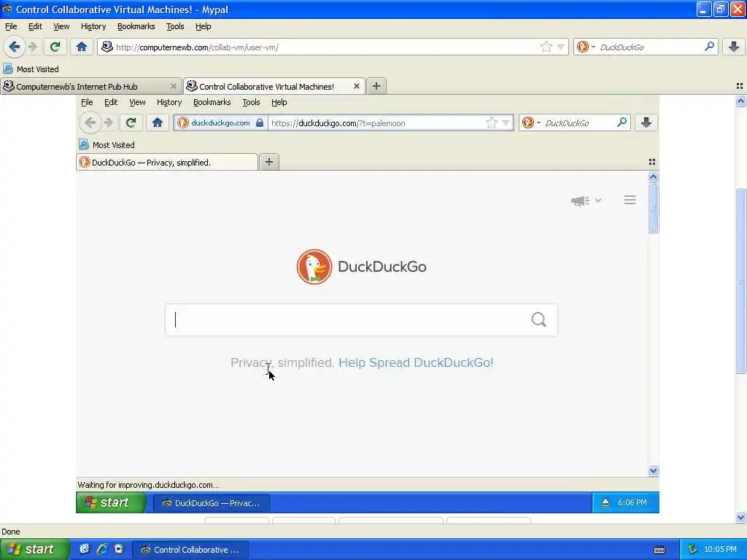Viewport: 747px width, 560px height.
Task: Open History menu inside VM browser
Action: coord(169,102)
